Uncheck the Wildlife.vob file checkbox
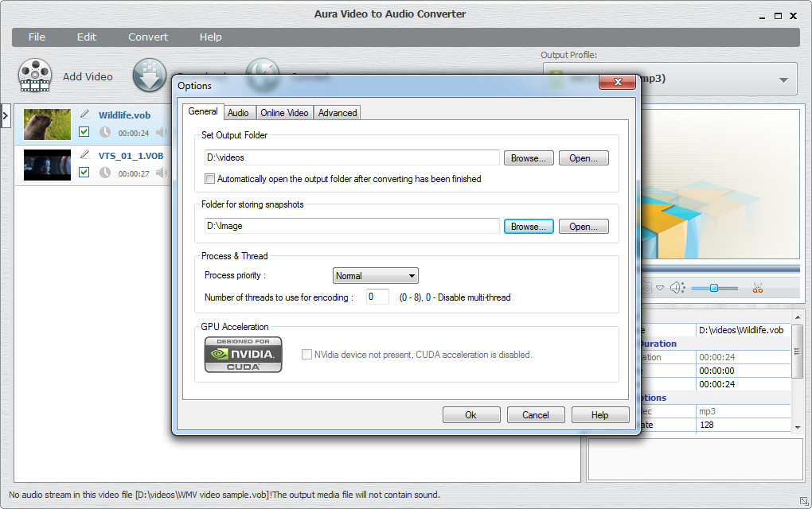 (x=84, y=132)
